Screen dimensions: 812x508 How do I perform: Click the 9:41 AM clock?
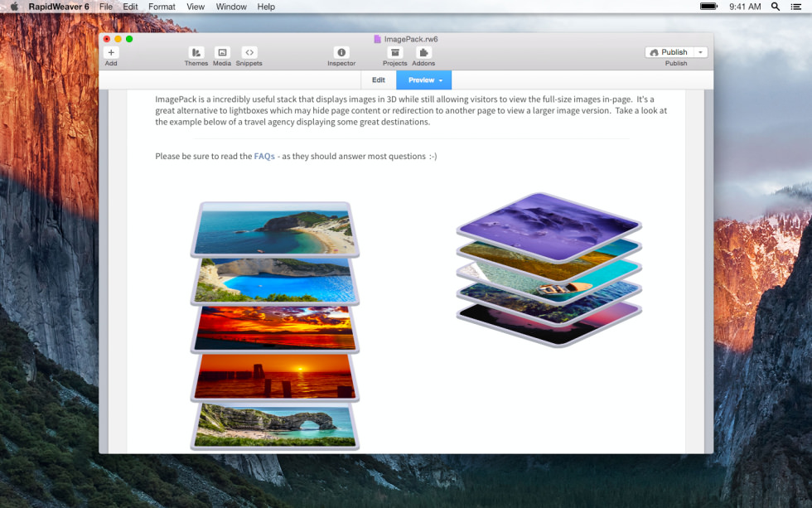(745, 7)
